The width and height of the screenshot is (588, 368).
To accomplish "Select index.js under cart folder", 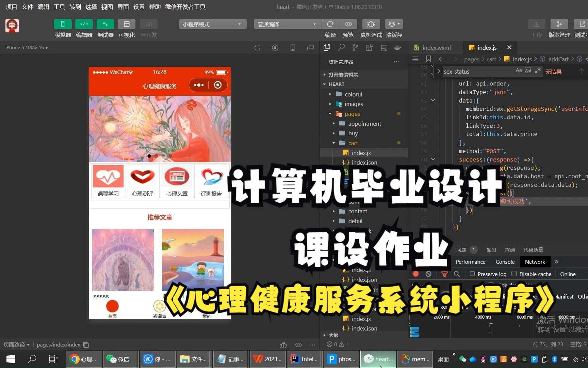I will (x=361, y=153).
